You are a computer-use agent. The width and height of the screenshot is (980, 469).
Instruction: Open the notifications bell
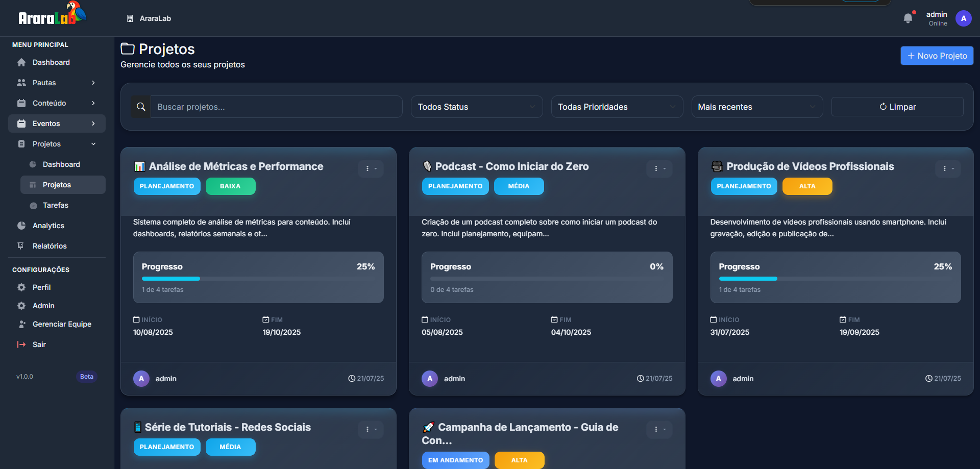tap(908, 18)
